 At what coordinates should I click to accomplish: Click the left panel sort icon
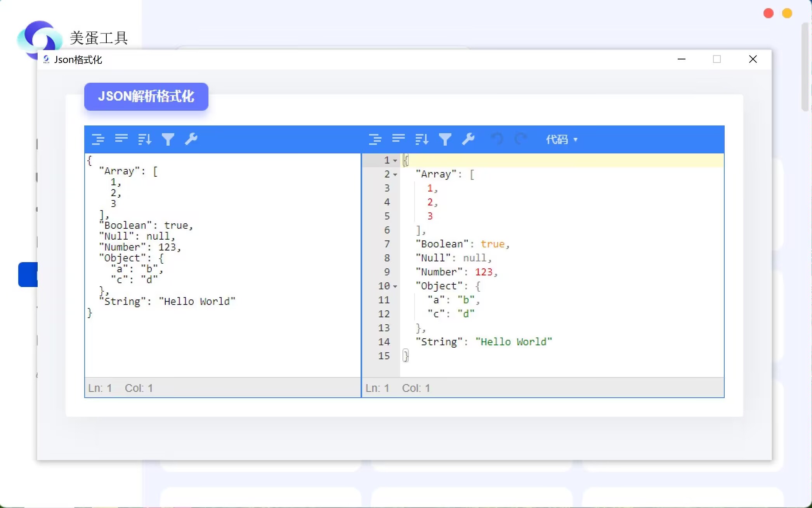tap(144, 139)
